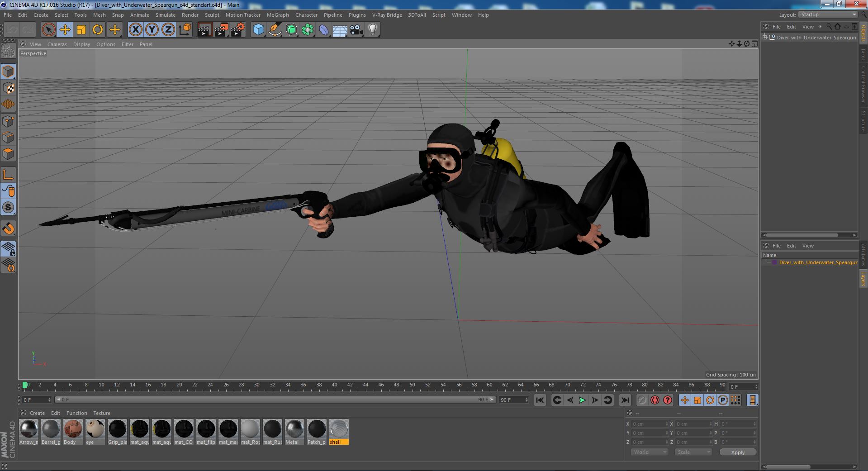The height and width of the screenshot is (471, 868).
Task: Switch to Texture mode
Action: (x=8, y=88)
